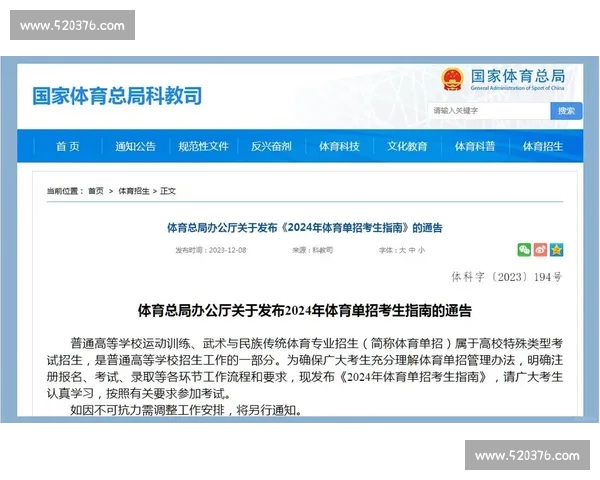Click the blue article headline with 《2024年体育单招考生指南》
The height and width of the screenshot is (480, 600).
pos(305,228)
